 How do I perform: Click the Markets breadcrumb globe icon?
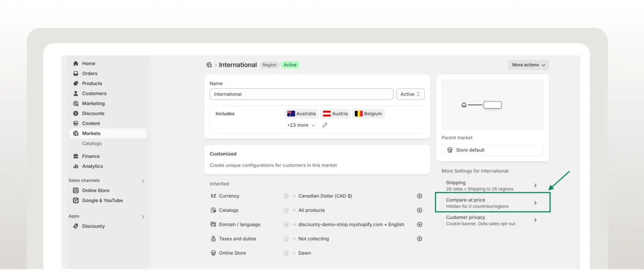click(x=209, y=65)
